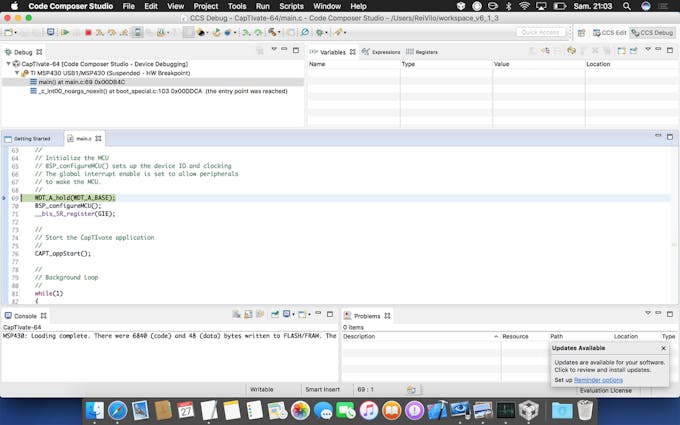This screenshot has width=680, height=425.
Task: Open Finder from the Dock
Action: [95, 410]
